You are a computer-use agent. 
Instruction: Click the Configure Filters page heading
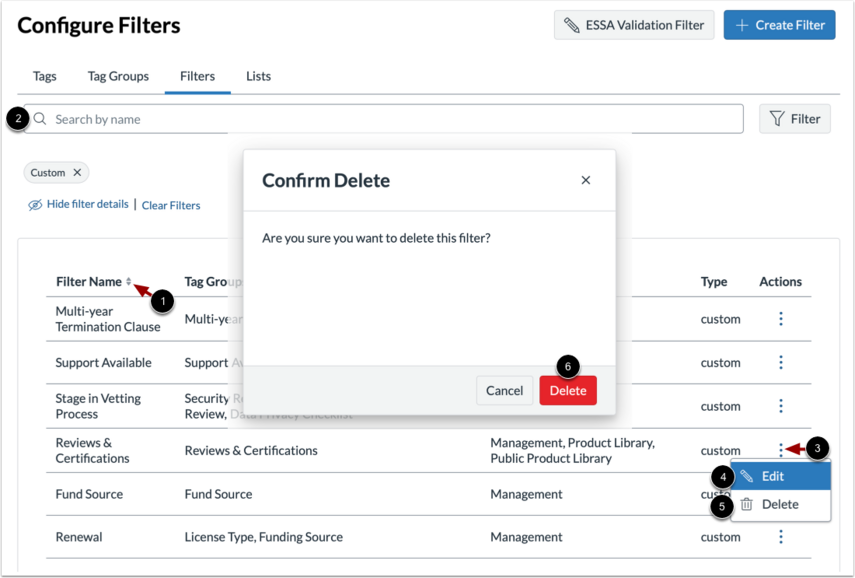99,26
